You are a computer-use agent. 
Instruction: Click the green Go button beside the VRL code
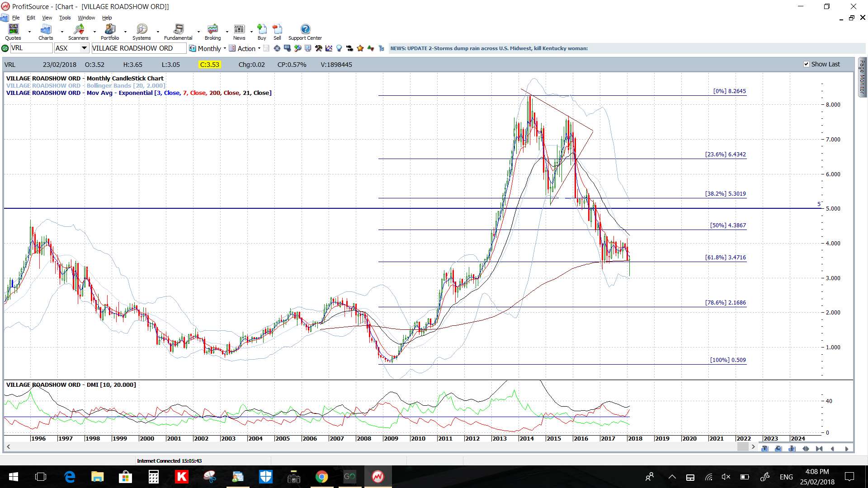click(5, 48)
